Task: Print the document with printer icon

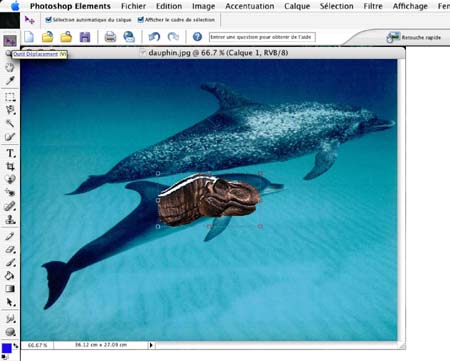Action: click(110, 37)
